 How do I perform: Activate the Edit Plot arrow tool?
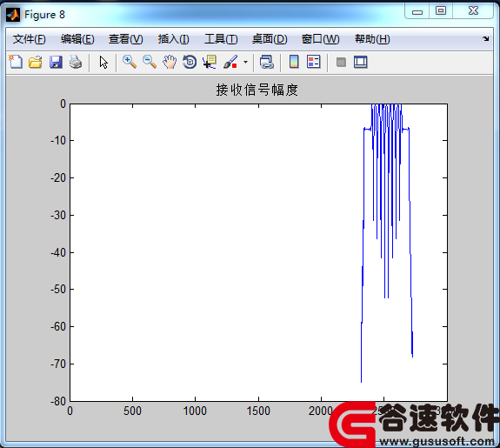[x=103, y=62]
